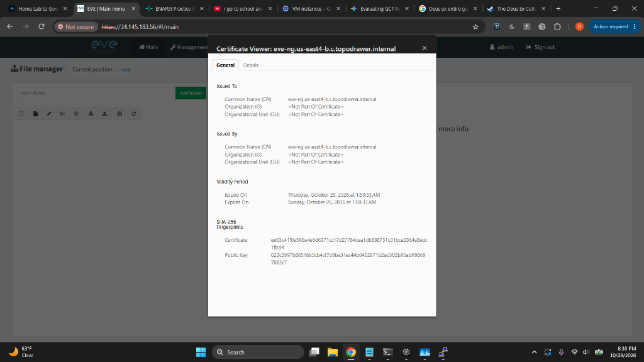
Task: Open the Terminal icon in the taskbar
Action: pyautogui.click(x=387, y=352)
